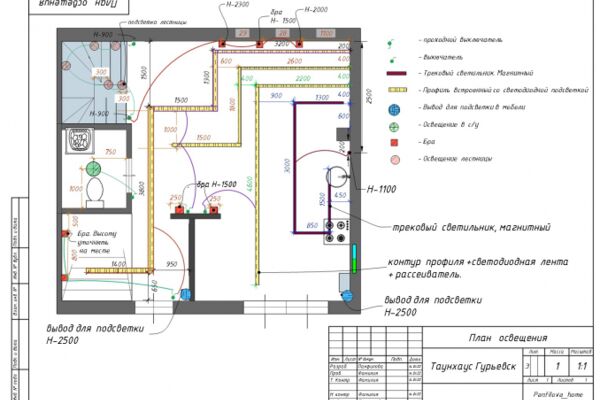This screenshot has height=400, width=600.
Task: Click the "Таунхаус Гурьевск" title block cell
Action: pos(473,366)
